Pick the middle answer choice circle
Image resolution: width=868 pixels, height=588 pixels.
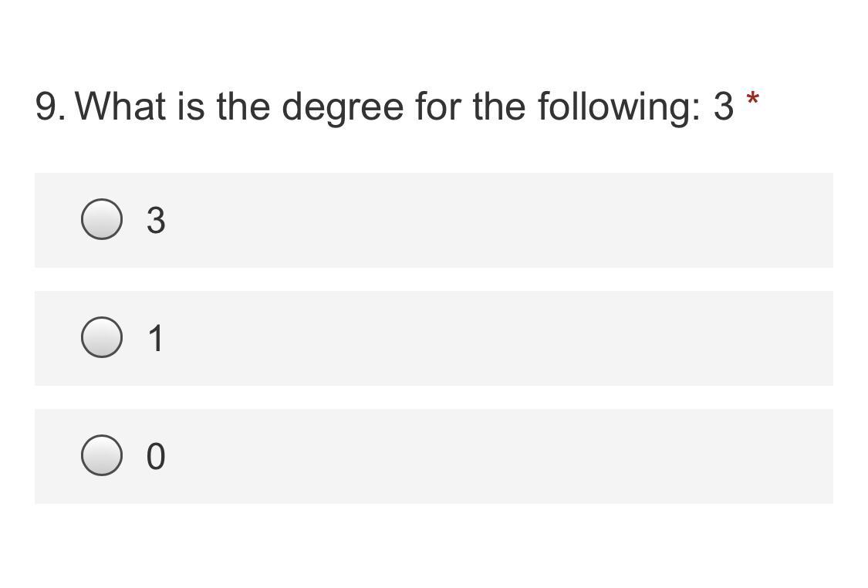point(102,337)
